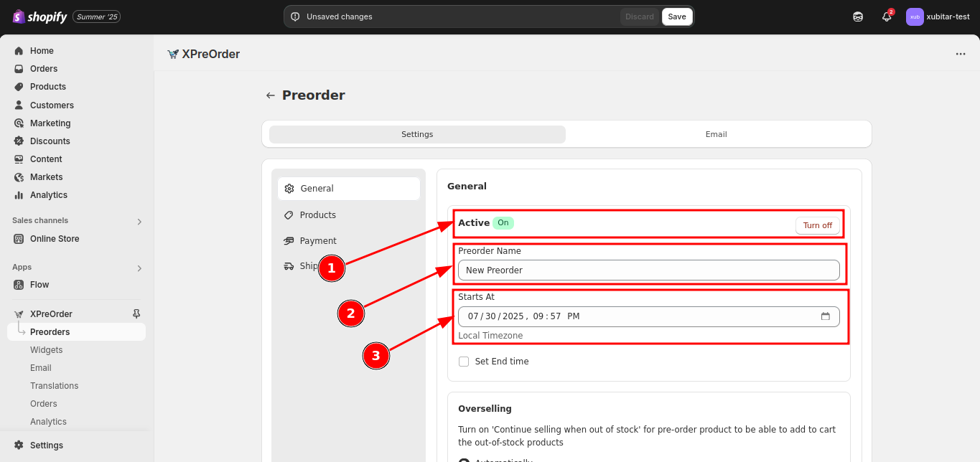Turn off the active preorder
Screen dimensions: 980x462
[x=817, y=225]
